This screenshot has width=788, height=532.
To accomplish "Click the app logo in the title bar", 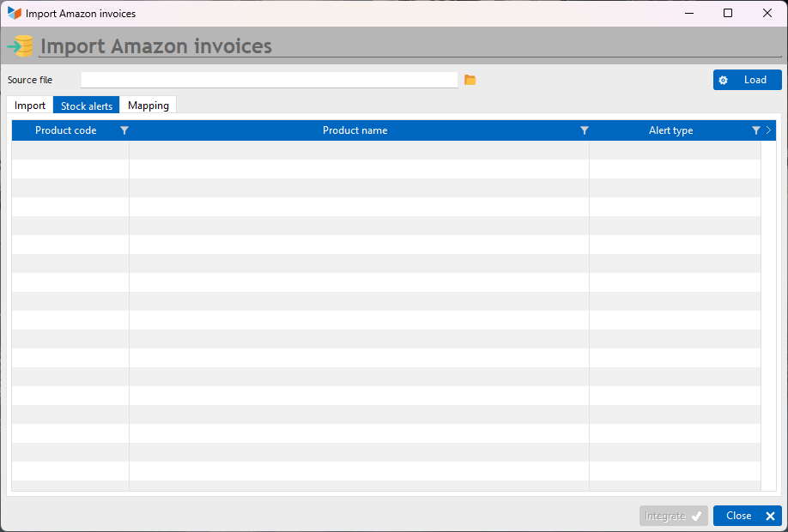I will pos(14,14).
